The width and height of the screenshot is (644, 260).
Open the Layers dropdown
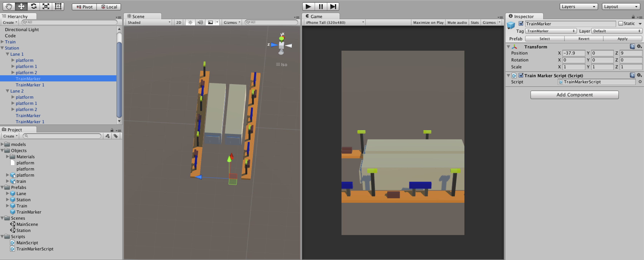578,7
